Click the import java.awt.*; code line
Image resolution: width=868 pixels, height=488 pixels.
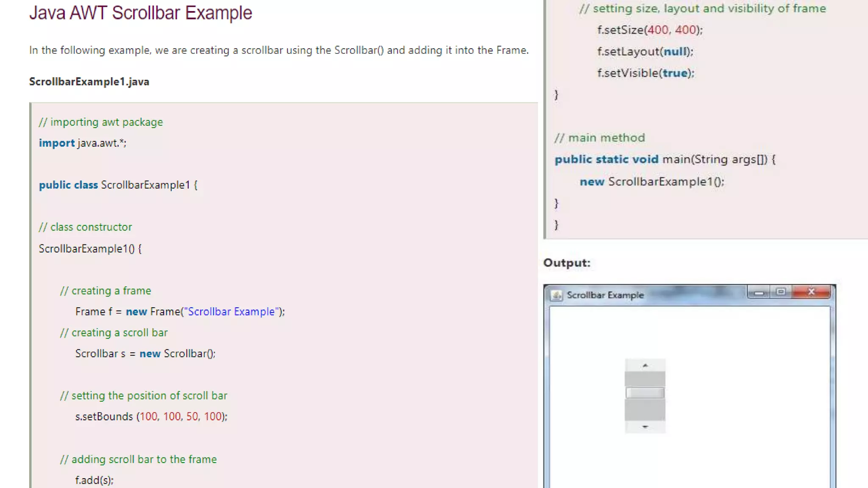click(x=82, y=143)
